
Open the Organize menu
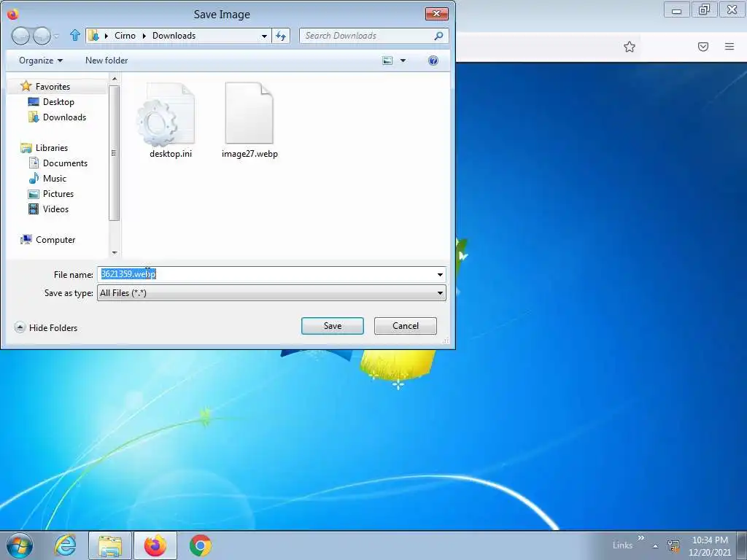(x=41, y=61)
